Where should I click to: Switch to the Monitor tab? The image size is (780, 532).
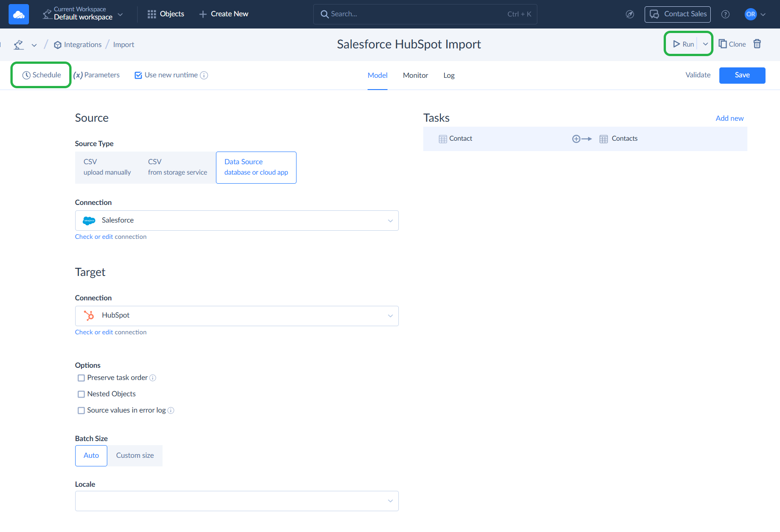tap(415, 76)
